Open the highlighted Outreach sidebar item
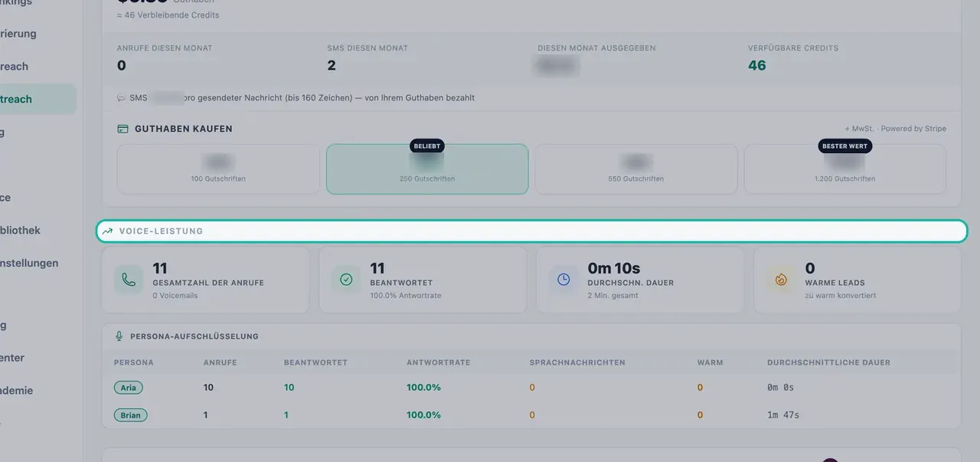Viewport: 980px width, 462px height. [37, 99]
